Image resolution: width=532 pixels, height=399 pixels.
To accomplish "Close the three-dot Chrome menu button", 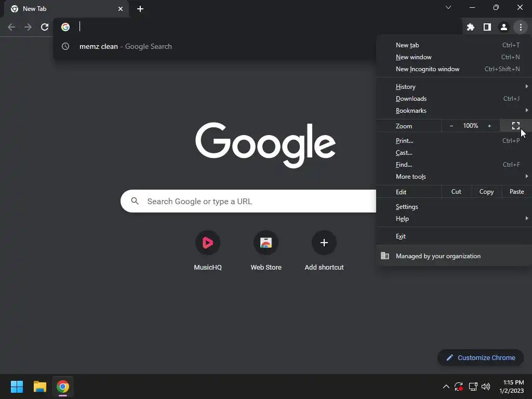I will click(x=521, y=27).
